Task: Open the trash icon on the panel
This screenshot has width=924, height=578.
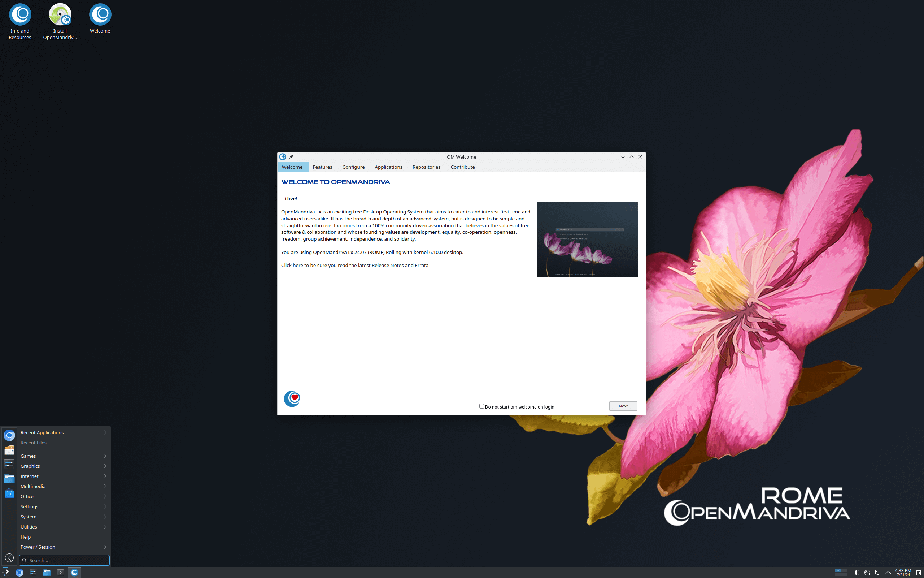Action: (918, 573)
